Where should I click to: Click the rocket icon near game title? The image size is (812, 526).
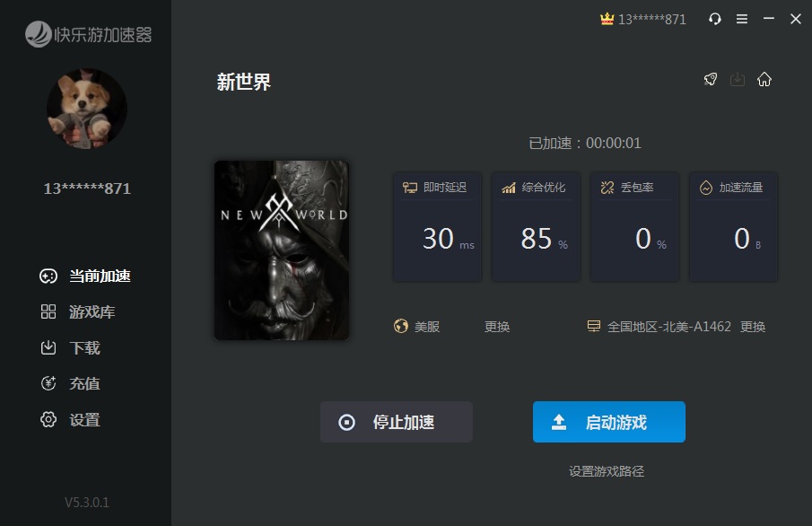711,79
